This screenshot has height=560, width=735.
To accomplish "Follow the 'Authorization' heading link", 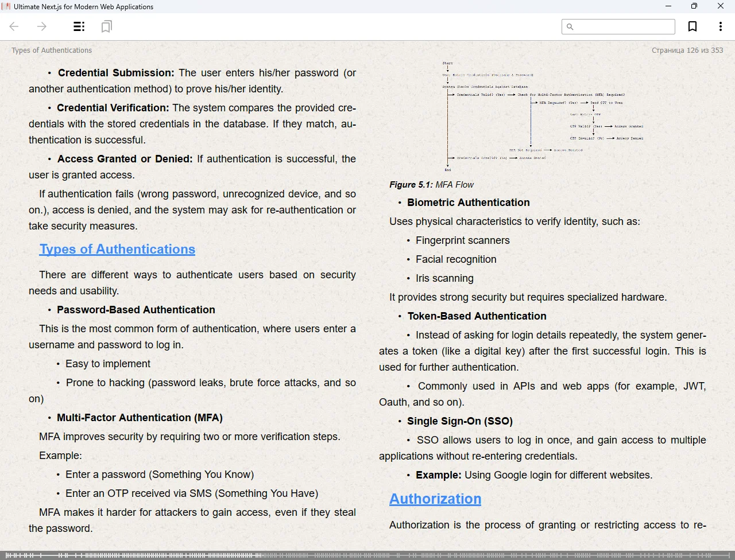I will (435, 499).
